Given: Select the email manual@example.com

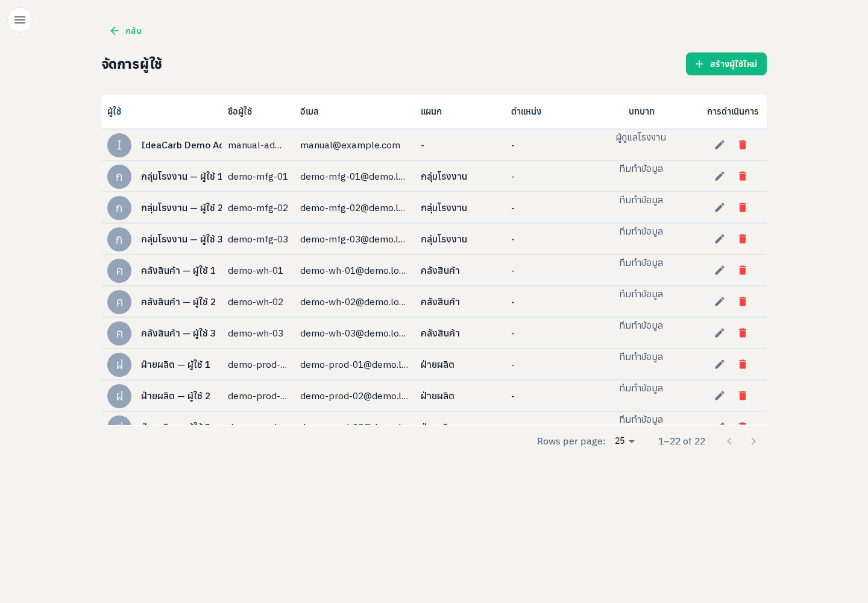Looking at the screenshot, I should 350,145.
